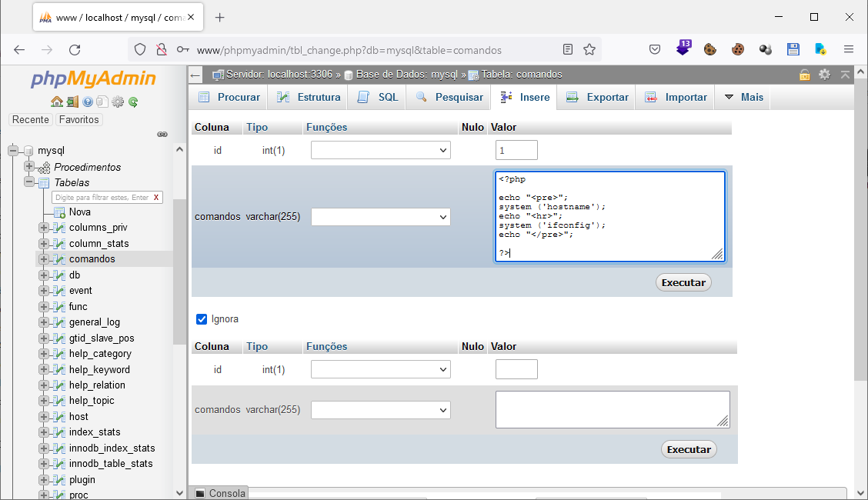Open the Consola panel at bottom
Screen dimensions: 868x500
coord(220,493)
